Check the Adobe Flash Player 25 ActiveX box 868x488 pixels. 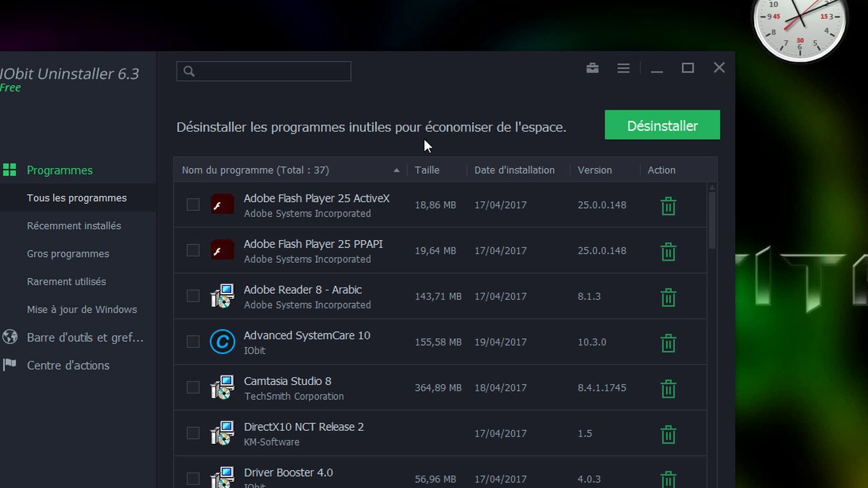click(x=193, y=205)
